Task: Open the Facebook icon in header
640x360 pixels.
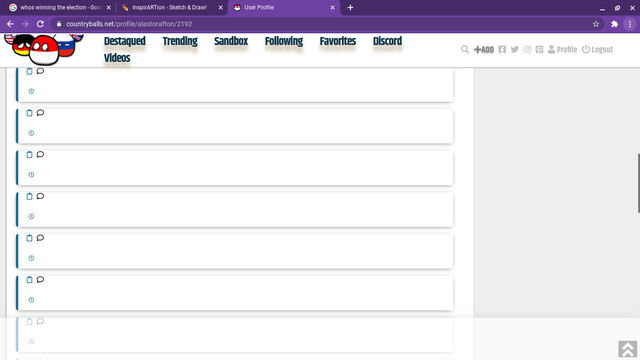Action: (502, 49)
